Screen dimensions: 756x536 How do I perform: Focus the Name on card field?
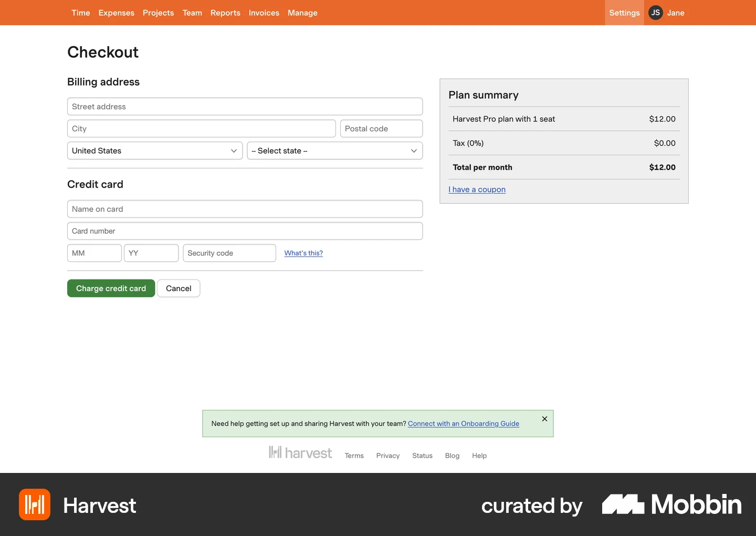[245, 209]
